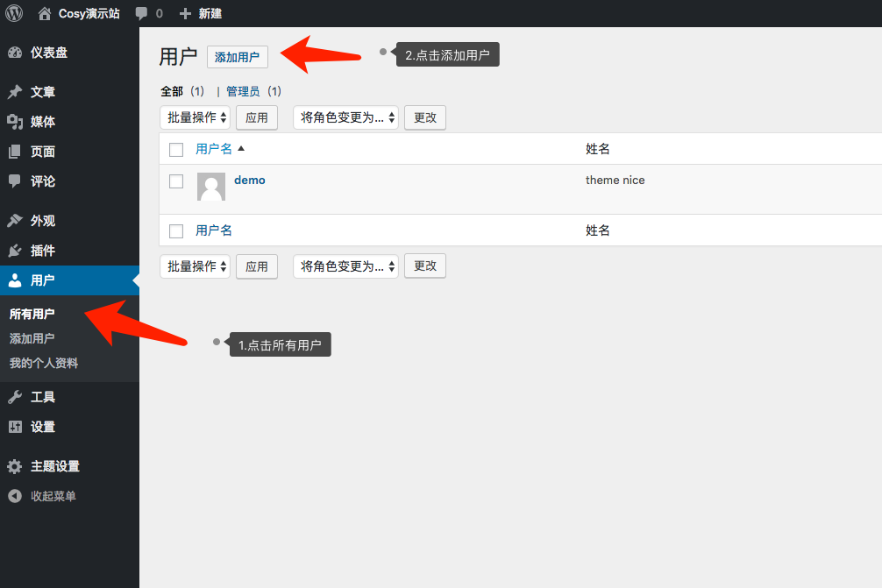Open the bottom 将角色变更为 dropdown
The image size is (882, 588).
[x=345, y=266]
